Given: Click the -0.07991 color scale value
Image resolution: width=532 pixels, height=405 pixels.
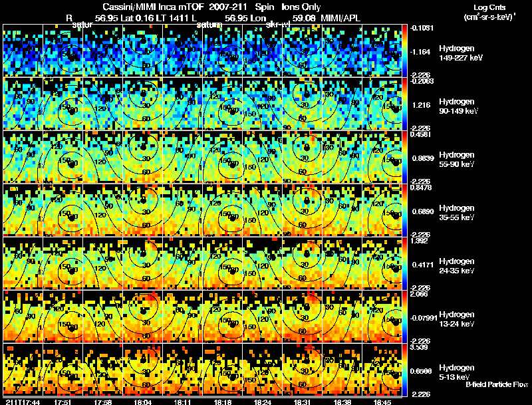Looking at the screenshot, I should (424, 318).
